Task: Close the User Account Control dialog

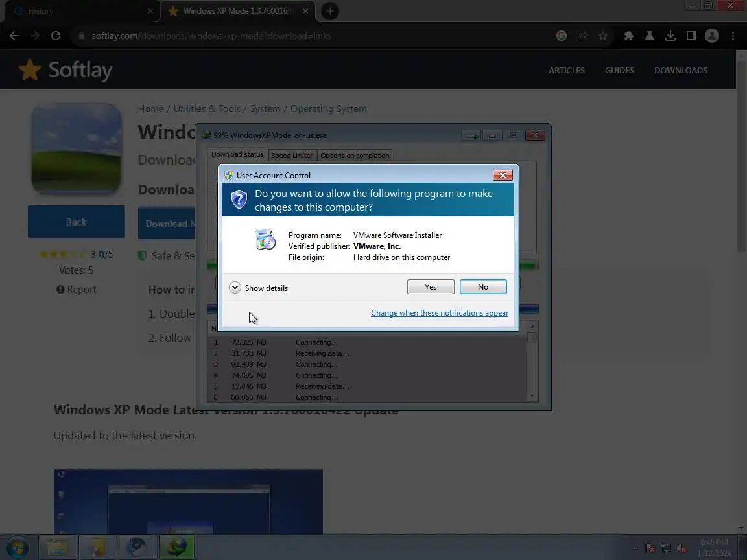Action: coord(502,175)
